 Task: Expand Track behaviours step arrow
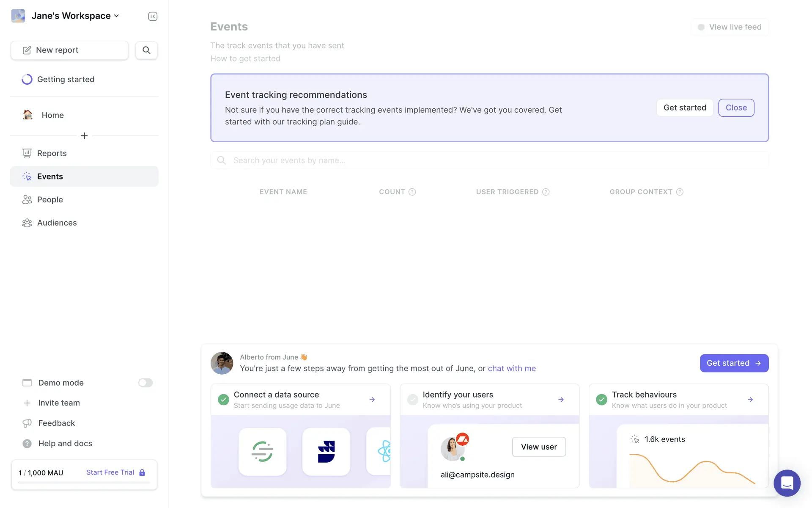point(750,400)
